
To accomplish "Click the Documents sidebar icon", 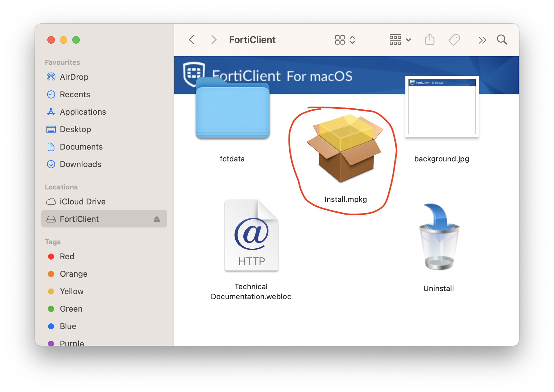I will coord(51,147).
